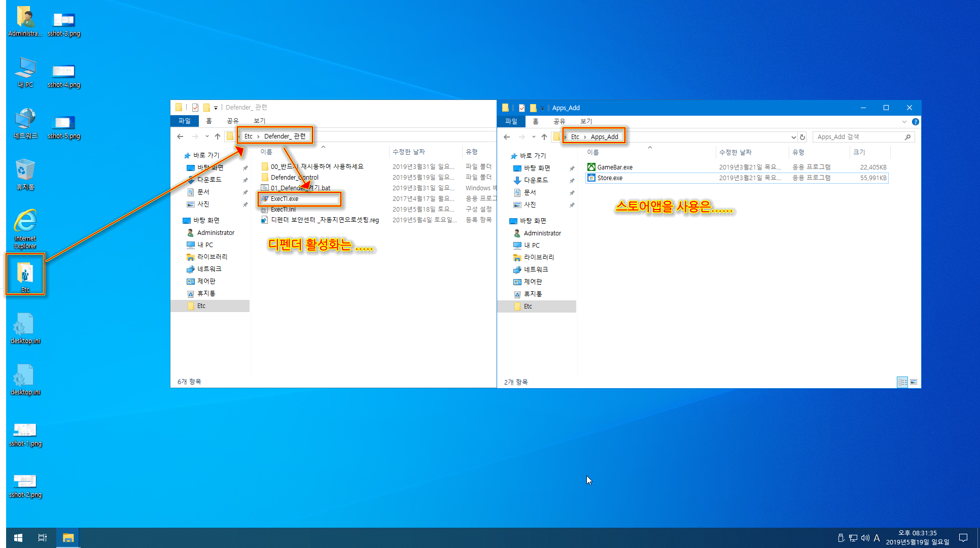Switch to large icons view in status bar

tap(914, 382)
